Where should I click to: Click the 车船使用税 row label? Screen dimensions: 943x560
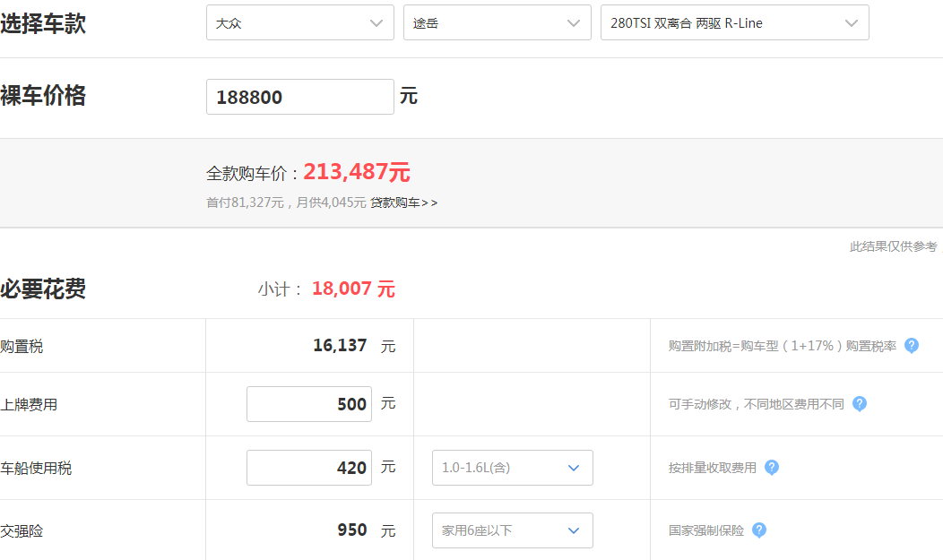click(36, 469)
